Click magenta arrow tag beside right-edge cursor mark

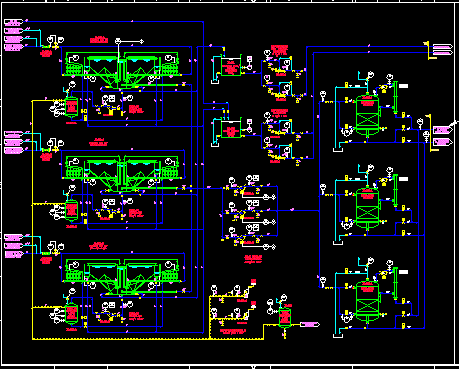443,130
